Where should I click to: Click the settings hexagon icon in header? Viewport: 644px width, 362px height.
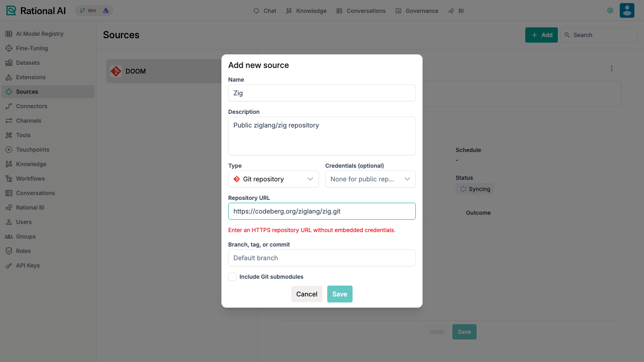pyautogui.click(x=610, y=10)
